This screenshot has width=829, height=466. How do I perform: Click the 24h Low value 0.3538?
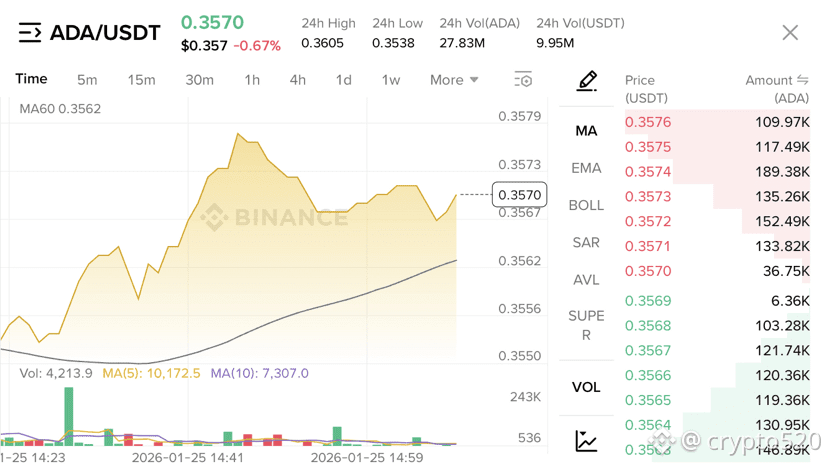pos(393,43)
